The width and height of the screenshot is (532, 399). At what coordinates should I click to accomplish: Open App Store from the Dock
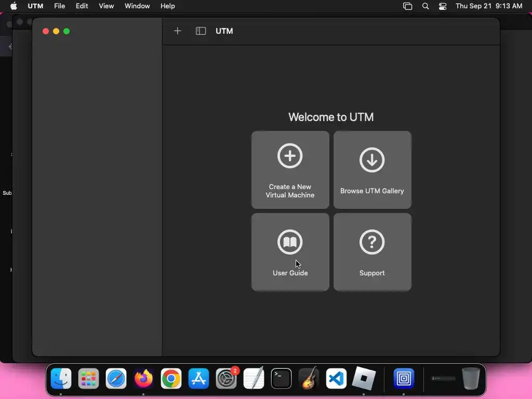[x=198, y=378]
